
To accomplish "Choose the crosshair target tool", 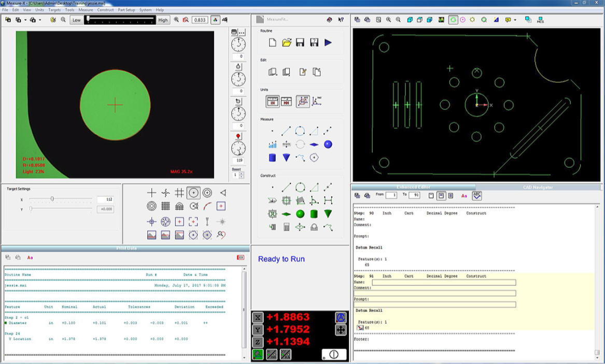I will click(x=151, y=193).
